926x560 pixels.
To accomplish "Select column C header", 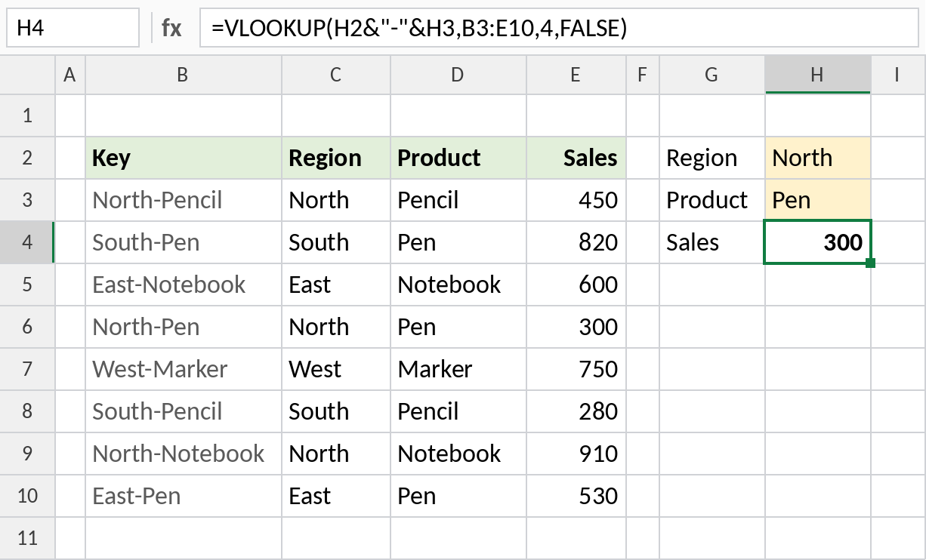I will coord(336,75).
